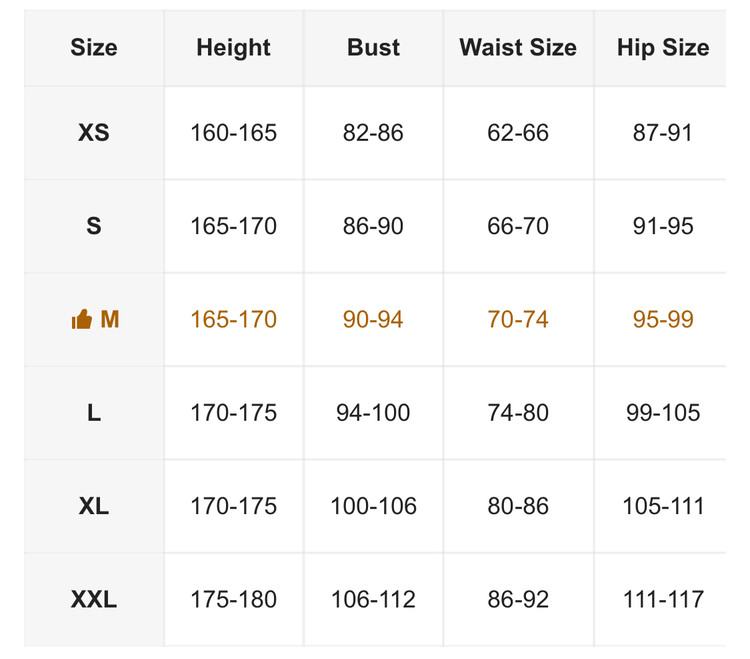The image size is (750, 659).
Task: Click the highlighted 90-94 bust cell
Action: [x=373, y=320]
